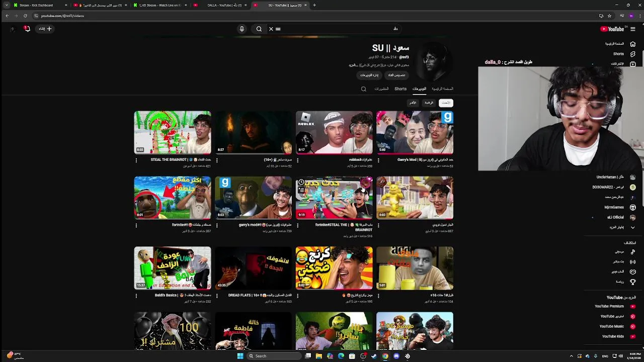Click the Create plus button

[x=45, y=29]
